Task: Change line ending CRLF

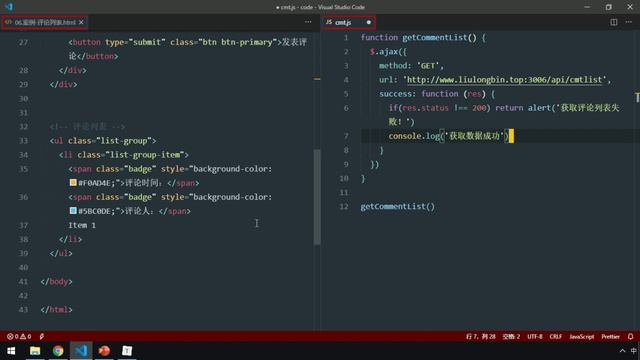Action: pos(556,336)
